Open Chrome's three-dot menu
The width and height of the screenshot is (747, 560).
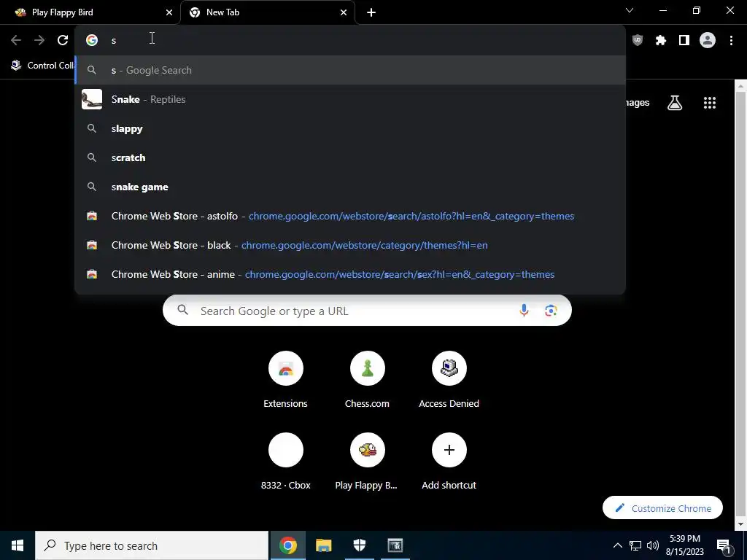pos(731,41)
